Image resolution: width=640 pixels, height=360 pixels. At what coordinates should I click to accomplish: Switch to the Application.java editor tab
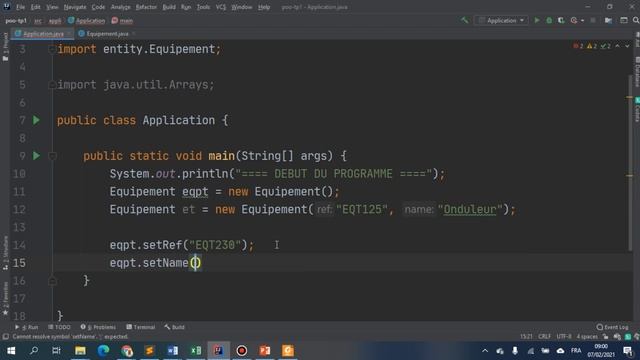click(x=43, y=34)
